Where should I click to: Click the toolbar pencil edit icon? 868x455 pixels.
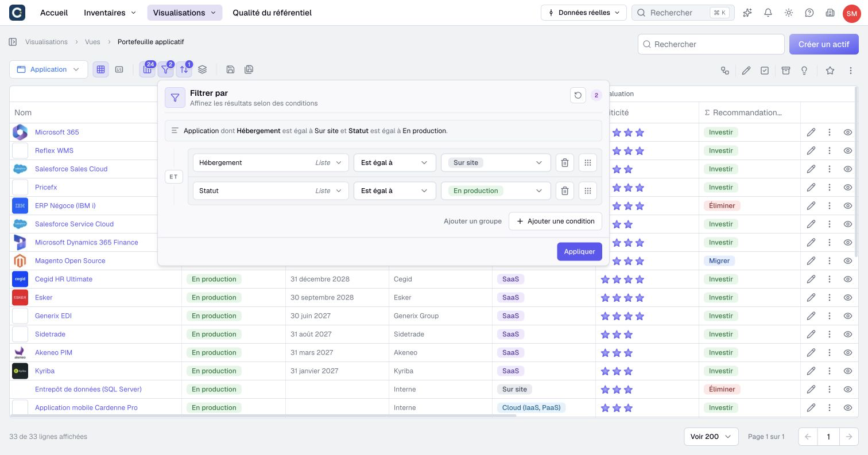tap(746, 71)
